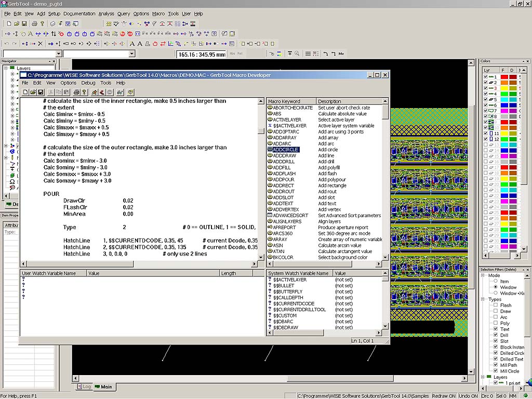Click the first red stop-sign icon in toolbar
This screenshot has width=532, height=399.
123,34
